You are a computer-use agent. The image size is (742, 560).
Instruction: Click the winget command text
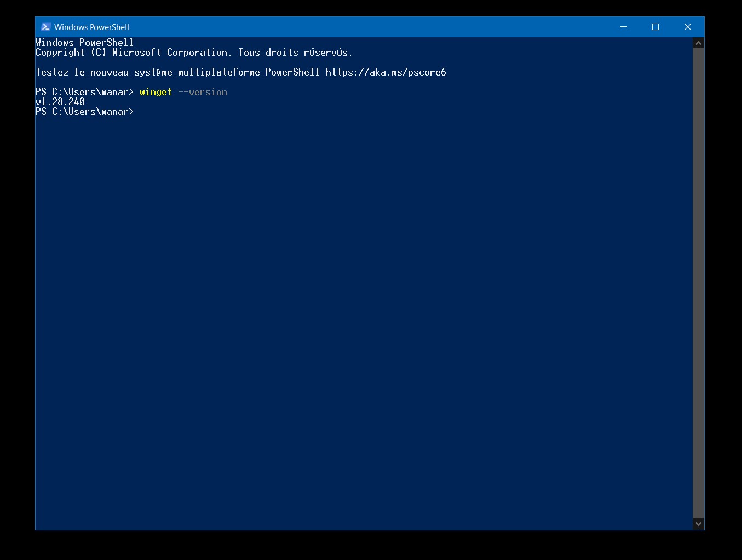click(156, 92)
